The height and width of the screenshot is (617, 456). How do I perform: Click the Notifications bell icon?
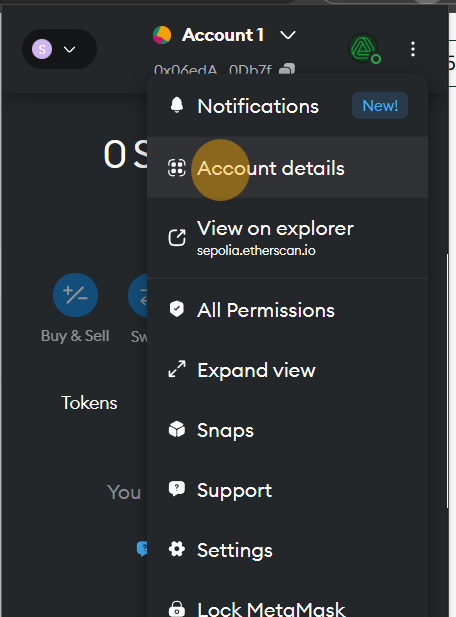pos(177,105)
